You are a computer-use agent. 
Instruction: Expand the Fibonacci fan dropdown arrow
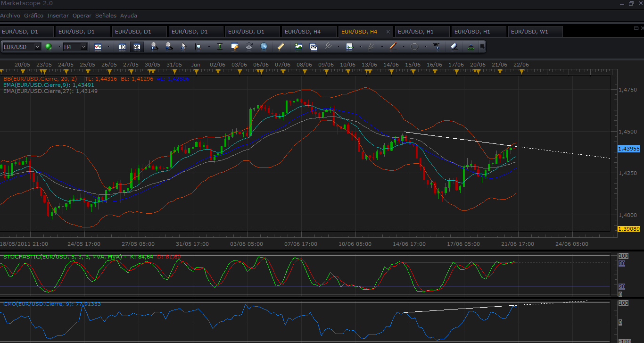coord(381,47)
